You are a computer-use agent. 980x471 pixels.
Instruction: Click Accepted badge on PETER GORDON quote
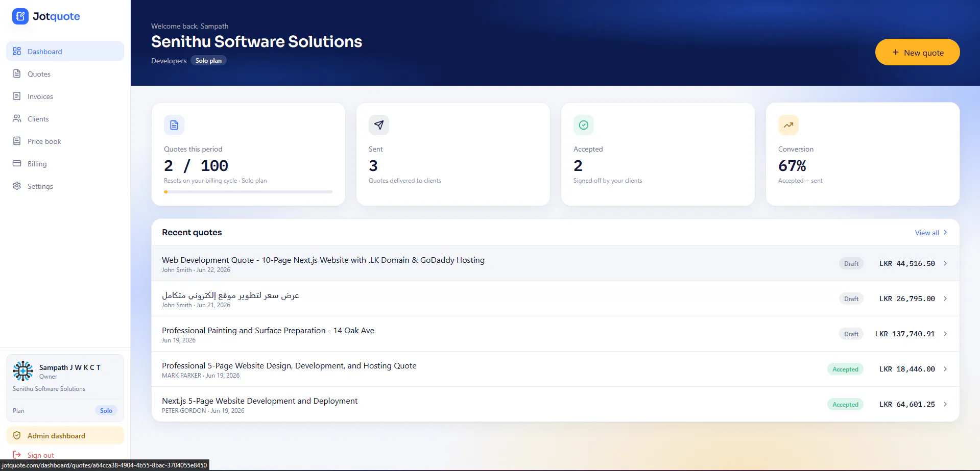pyautogui.click(x=845, y=404)
